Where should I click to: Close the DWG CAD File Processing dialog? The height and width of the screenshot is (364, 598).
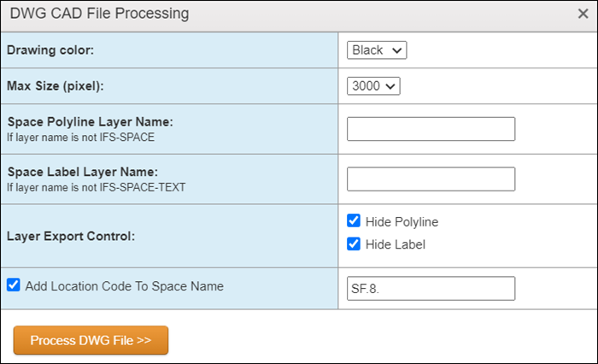(583, 14)
